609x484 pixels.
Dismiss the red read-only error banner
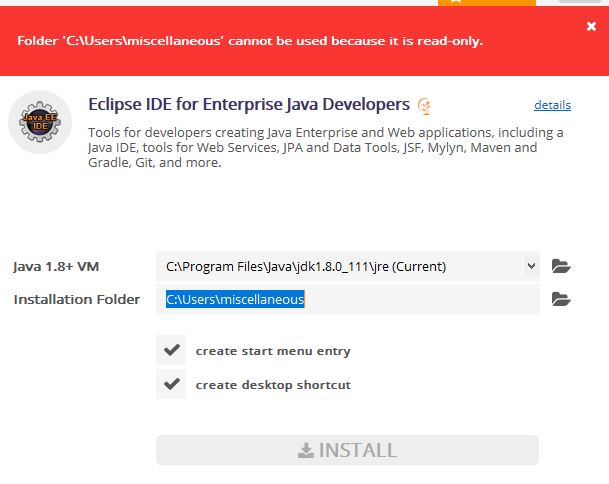[591, 26]
